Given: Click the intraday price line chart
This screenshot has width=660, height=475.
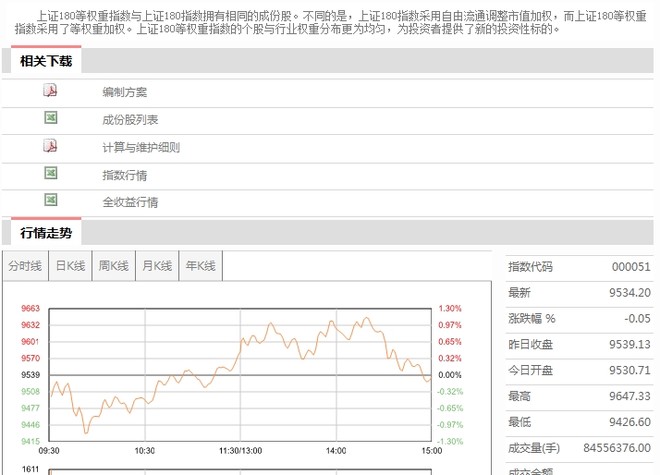Looking at the screenshot, I should tap(240, 375).
